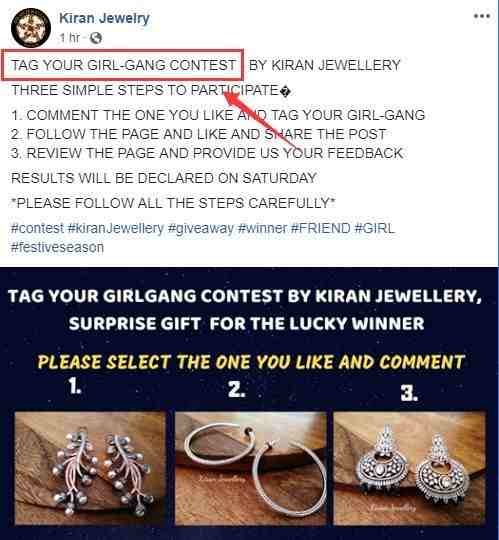This screenshot has height=540, width=499.
Task: Click the contest banner headline text
Action: [x=245, y=309]
